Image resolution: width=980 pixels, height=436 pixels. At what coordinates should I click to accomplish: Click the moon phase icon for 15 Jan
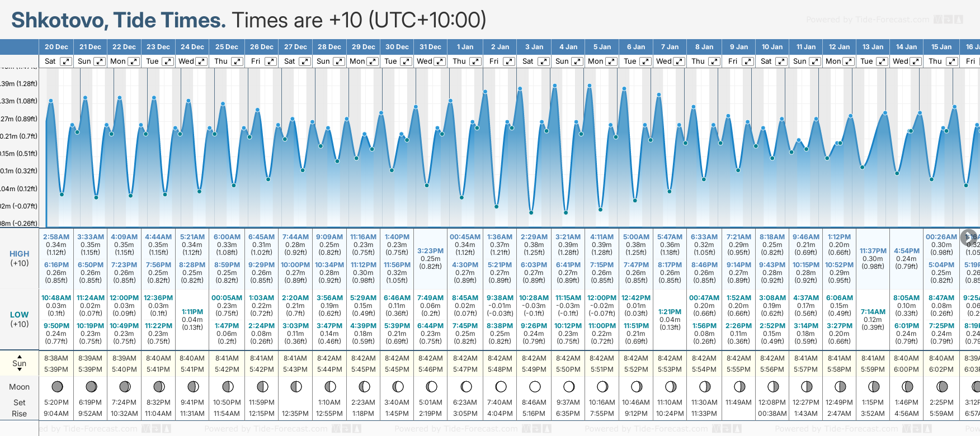(942, 386)
